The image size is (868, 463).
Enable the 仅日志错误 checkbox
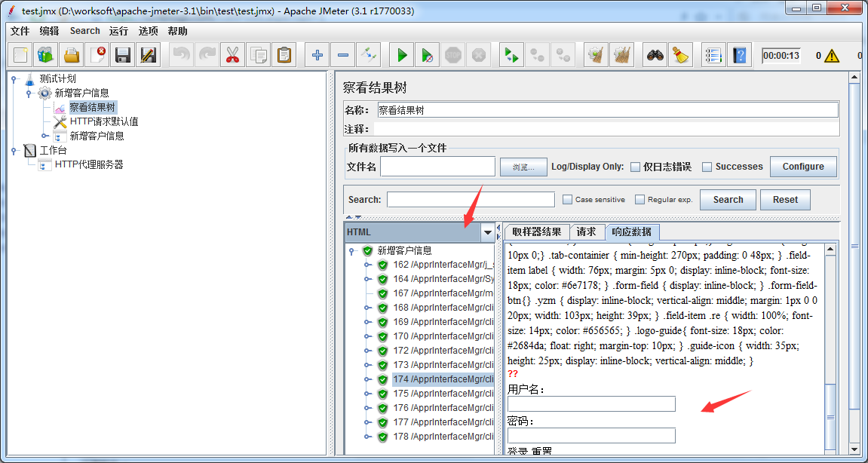636,167
